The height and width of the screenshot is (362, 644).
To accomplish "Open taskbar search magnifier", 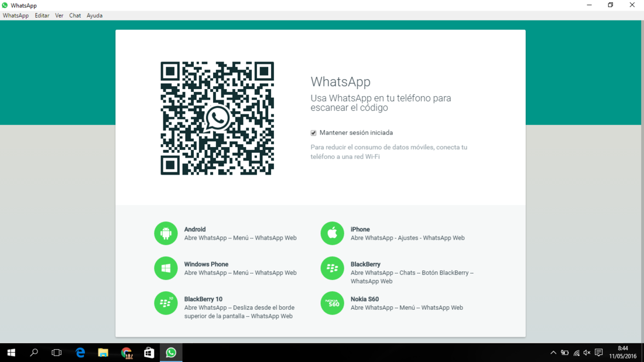I will click(34, 353).
